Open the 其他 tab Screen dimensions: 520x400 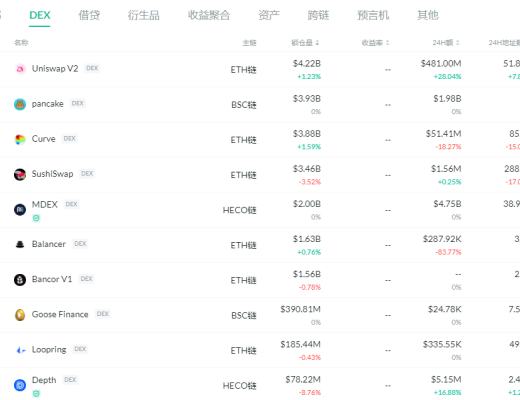[428, 15]
